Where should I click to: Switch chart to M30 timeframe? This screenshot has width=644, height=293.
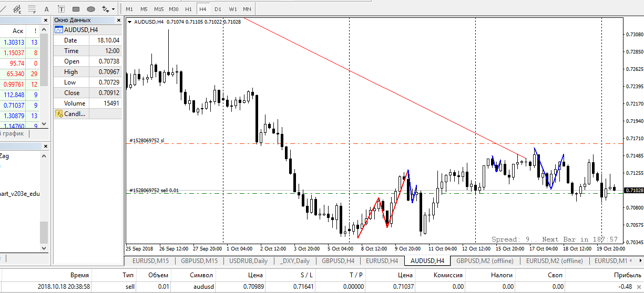(x=174, y=9)
